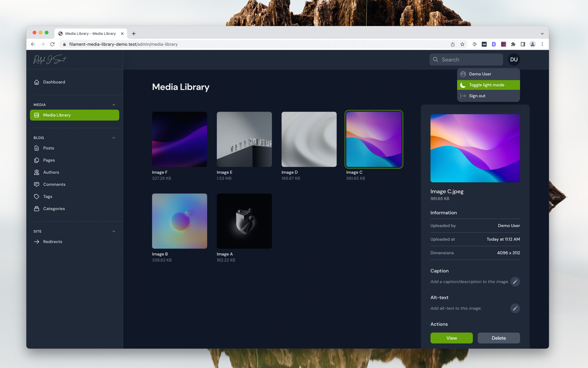Screen dimensions: 588x368
Task: Click the 'Today at 11:12 AM' value
Action: coord(503,239)
